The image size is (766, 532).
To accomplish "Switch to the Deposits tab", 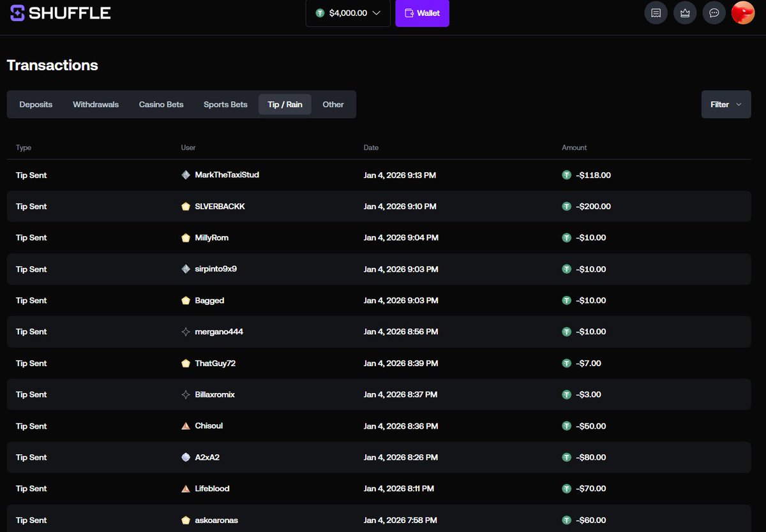I will coord(36,104).
